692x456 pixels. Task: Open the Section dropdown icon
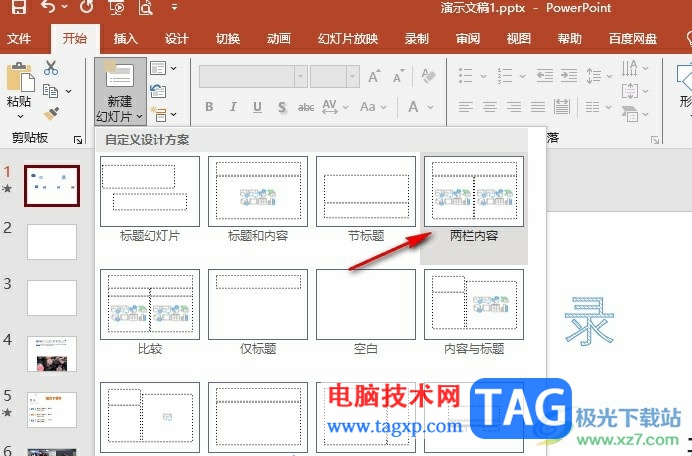coord(163,114)
